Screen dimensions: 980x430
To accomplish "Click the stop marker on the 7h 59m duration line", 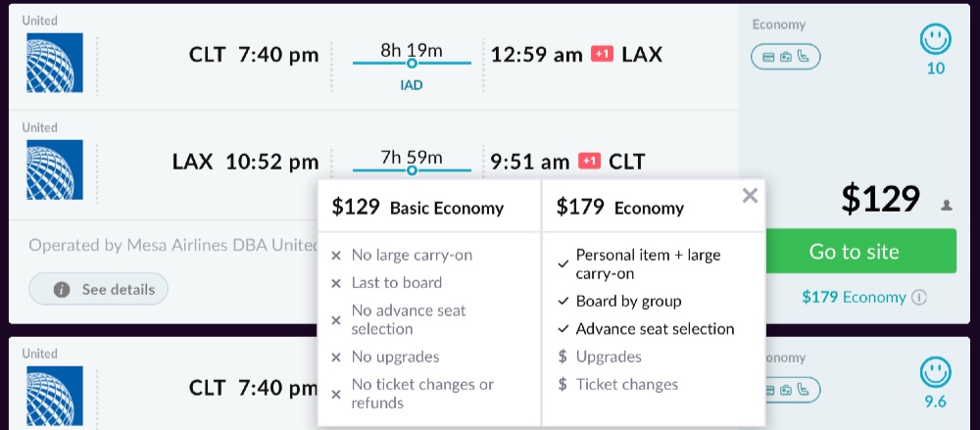I will 412,170.
